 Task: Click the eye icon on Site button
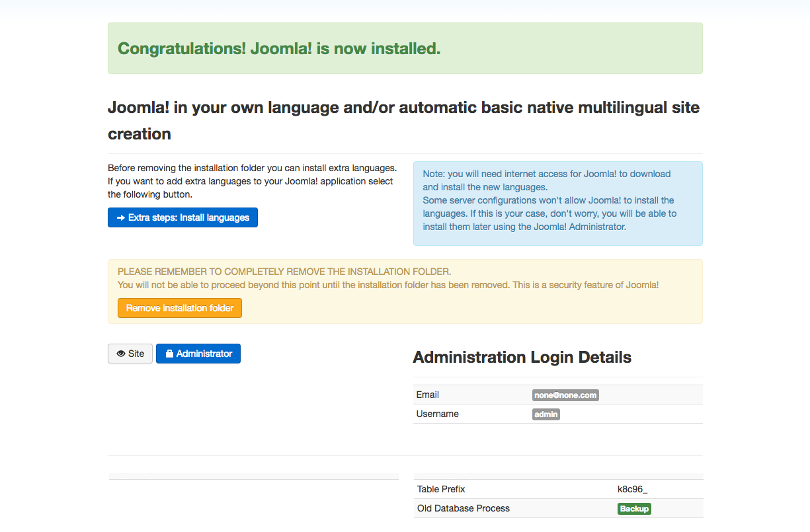pos(121,354)
